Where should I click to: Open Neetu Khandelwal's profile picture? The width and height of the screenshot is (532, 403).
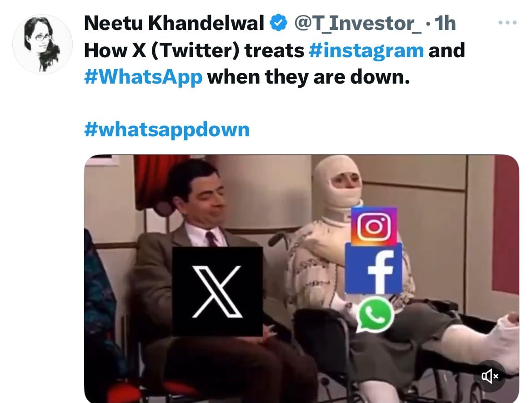(x=42, y=44)
